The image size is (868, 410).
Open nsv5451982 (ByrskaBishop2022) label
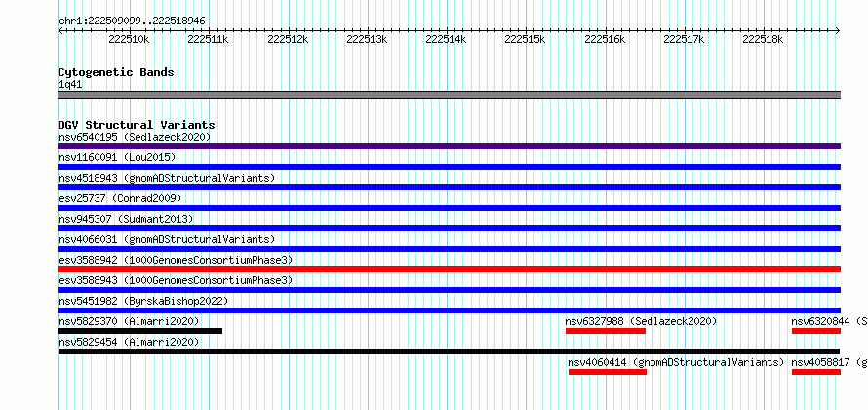pyautogui.click(x=143, y=301)
